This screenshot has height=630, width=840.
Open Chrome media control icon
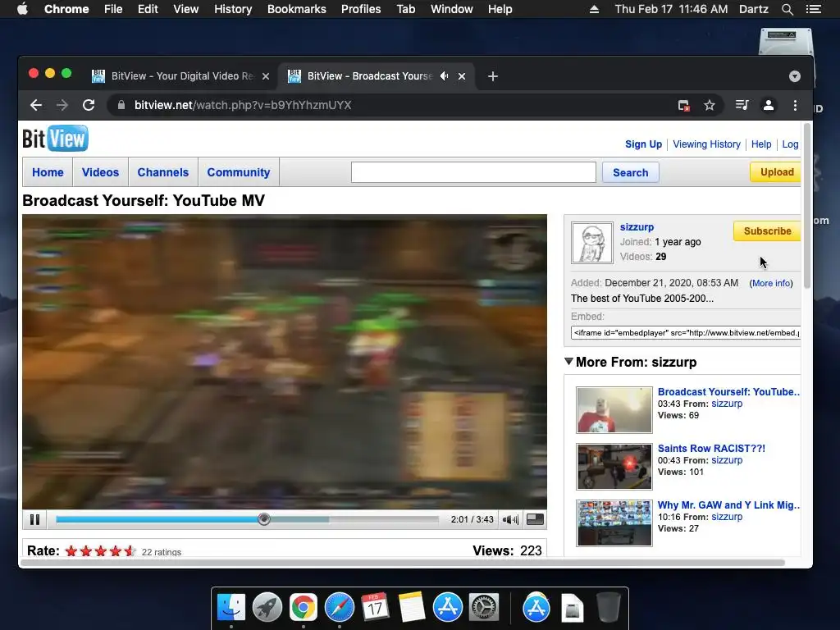742,105
